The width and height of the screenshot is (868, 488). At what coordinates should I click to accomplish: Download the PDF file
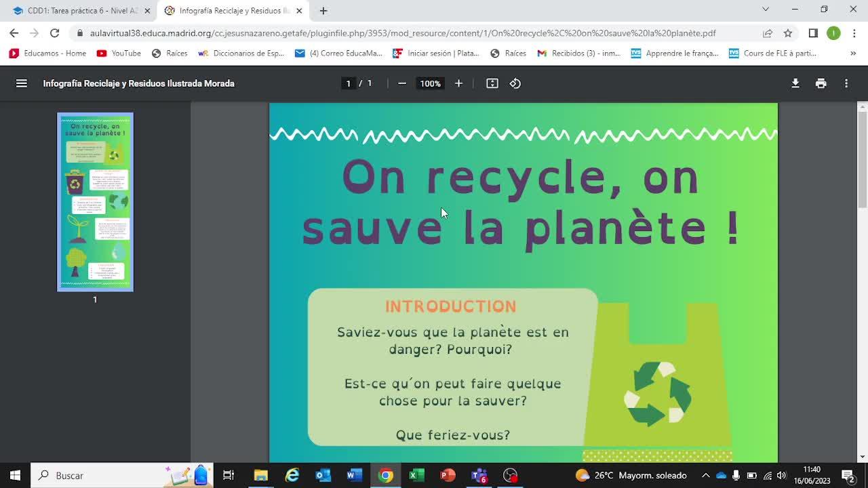pos(795,83)
